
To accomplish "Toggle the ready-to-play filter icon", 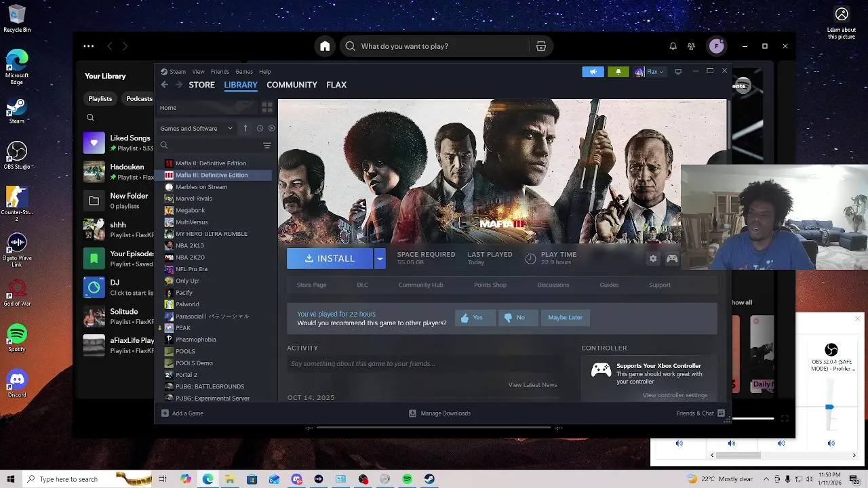I will pyautogui.click(x=271, y=128).
